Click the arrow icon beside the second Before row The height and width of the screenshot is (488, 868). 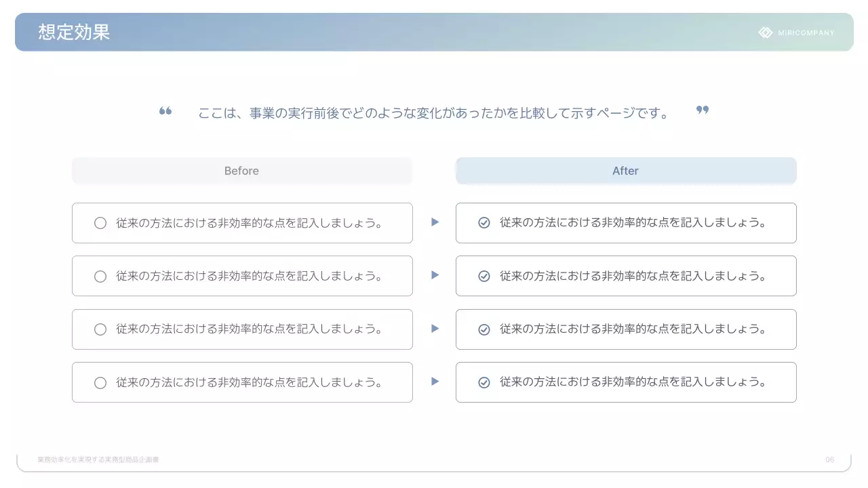click(435, 275)
